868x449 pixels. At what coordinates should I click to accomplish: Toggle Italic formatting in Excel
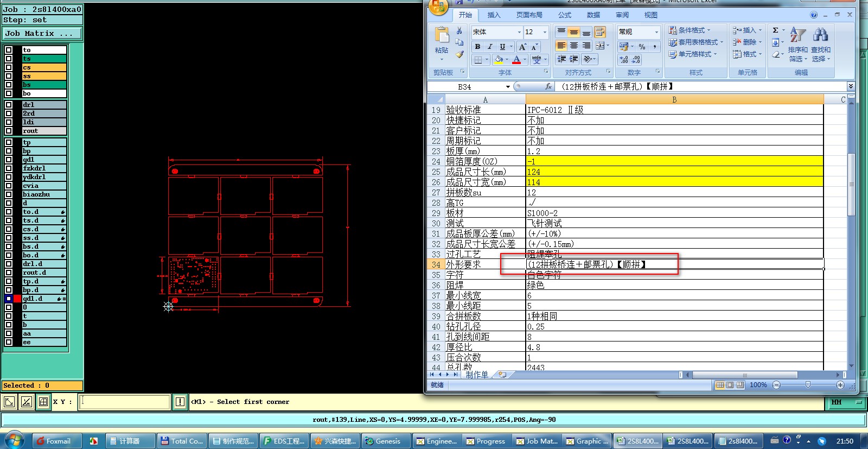[490, 47]
